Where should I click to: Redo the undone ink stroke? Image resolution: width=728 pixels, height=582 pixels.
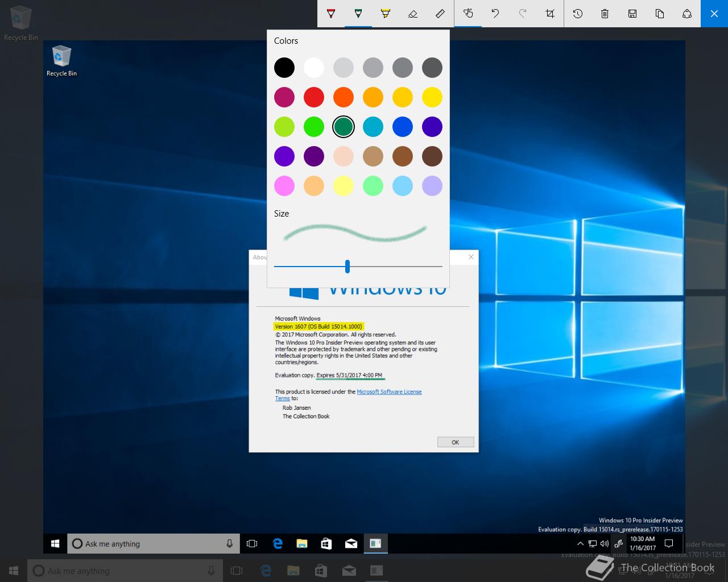(523, 14)
